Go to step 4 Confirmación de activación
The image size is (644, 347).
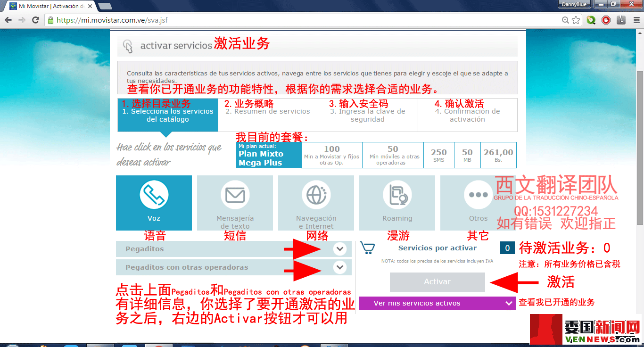tap(468, 115)
